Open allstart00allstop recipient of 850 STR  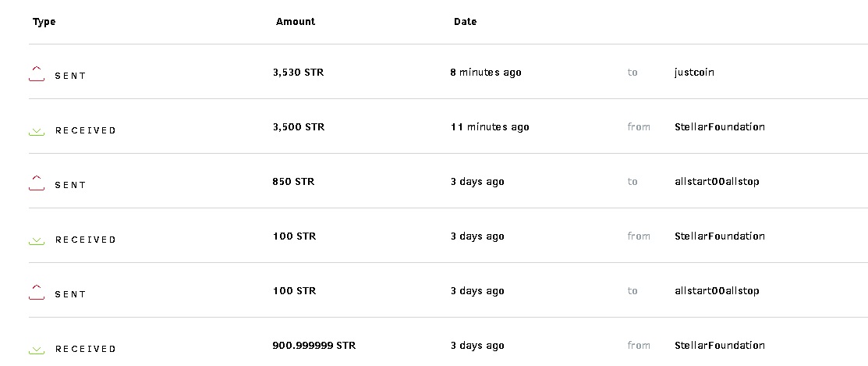tap(717, 182)
